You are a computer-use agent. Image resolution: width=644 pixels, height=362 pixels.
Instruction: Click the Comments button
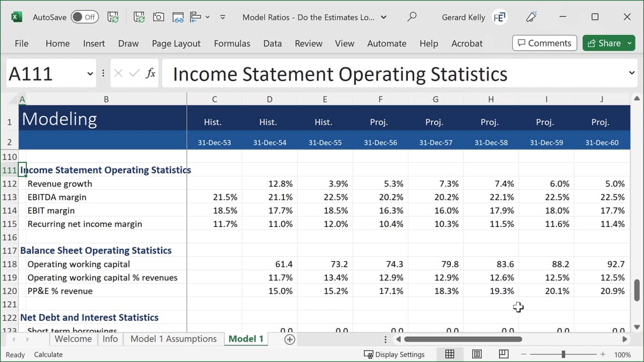(x=545, y=43)
